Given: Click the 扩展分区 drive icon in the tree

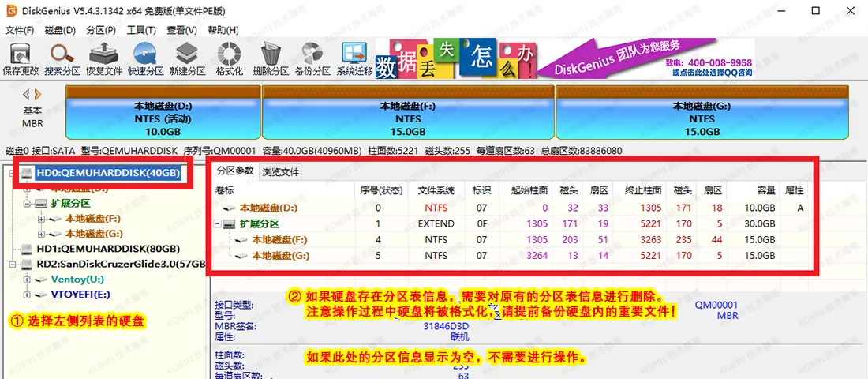Looking at the screenshot, I should click(40, 204).
